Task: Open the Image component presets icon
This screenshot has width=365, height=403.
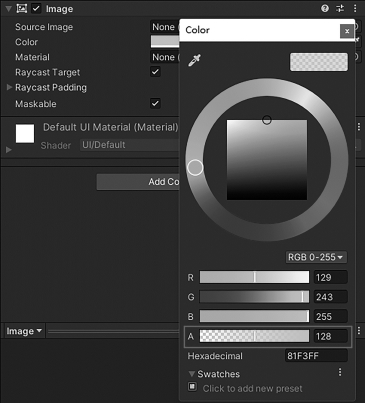Action: pyautogui.click(x=340, y=9)
